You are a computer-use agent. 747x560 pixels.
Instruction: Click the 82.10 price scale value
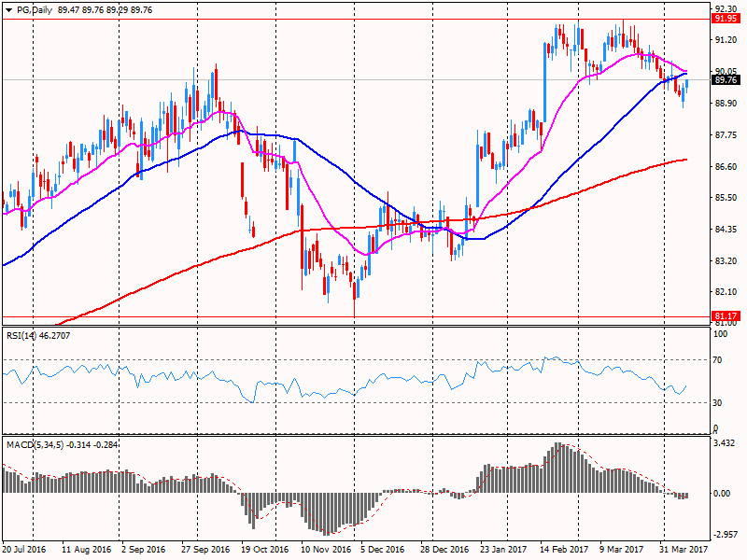(726, 292)
